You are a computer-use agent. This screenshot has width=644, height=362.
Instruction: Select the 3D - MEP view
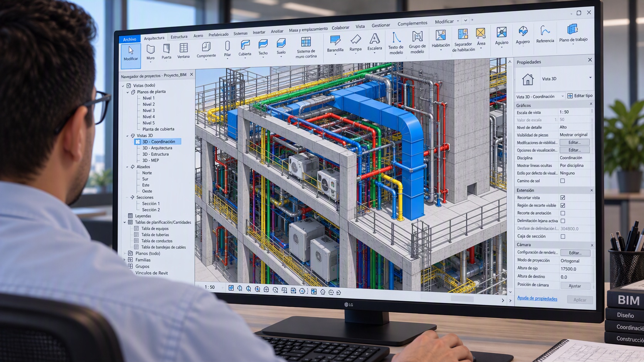point(151,160)
